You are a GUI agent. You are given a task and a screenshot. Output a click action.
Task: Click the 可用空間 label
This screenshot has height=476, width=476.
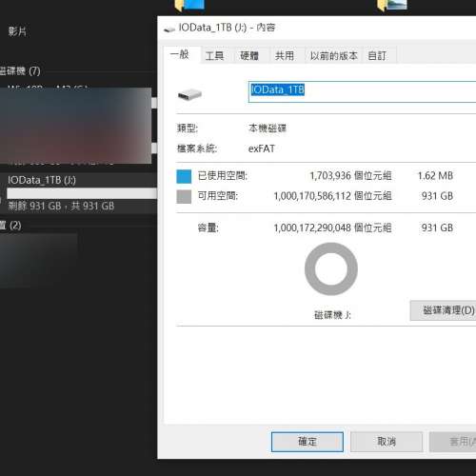[x=218, y=196]
